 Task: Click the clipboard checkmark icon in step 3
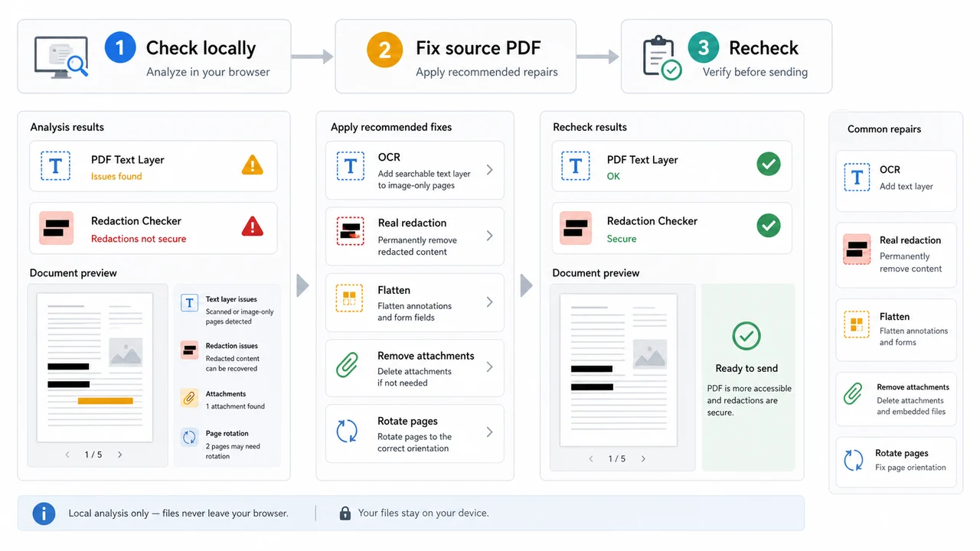click(662, 57)
